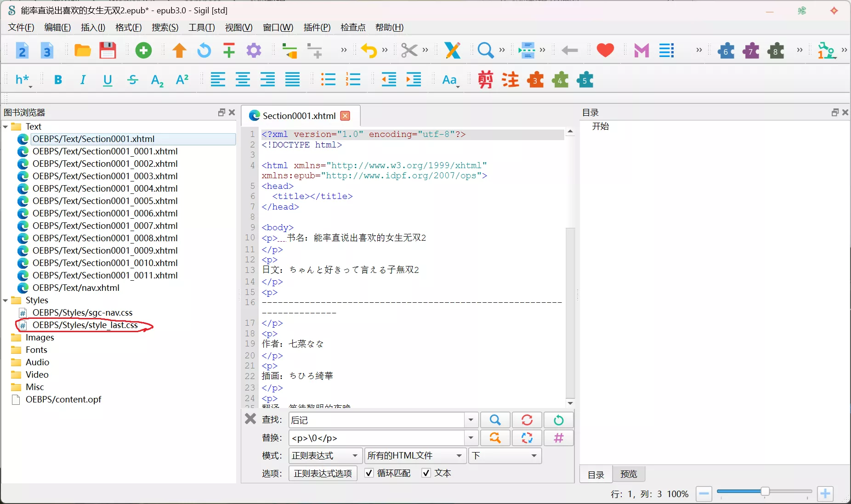Collapse the Text folder in book browser

pos(6,127)
